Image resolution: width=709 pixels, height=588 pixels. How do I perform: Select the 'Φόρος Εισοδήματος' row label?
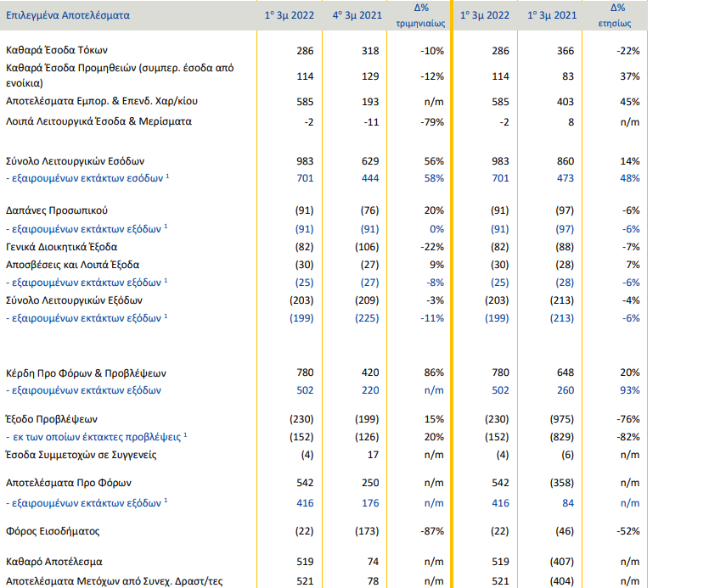click(53, 531)
